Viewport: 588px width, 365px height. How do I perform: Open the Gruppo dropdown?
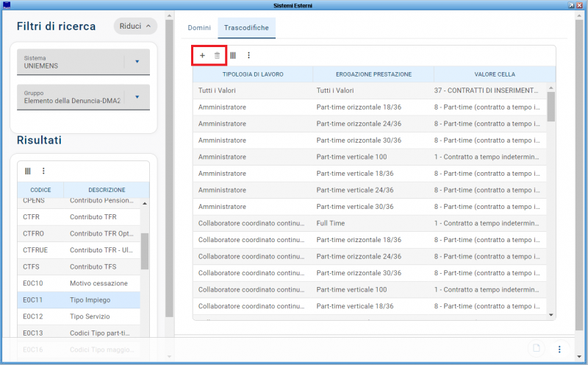(83, 97)
